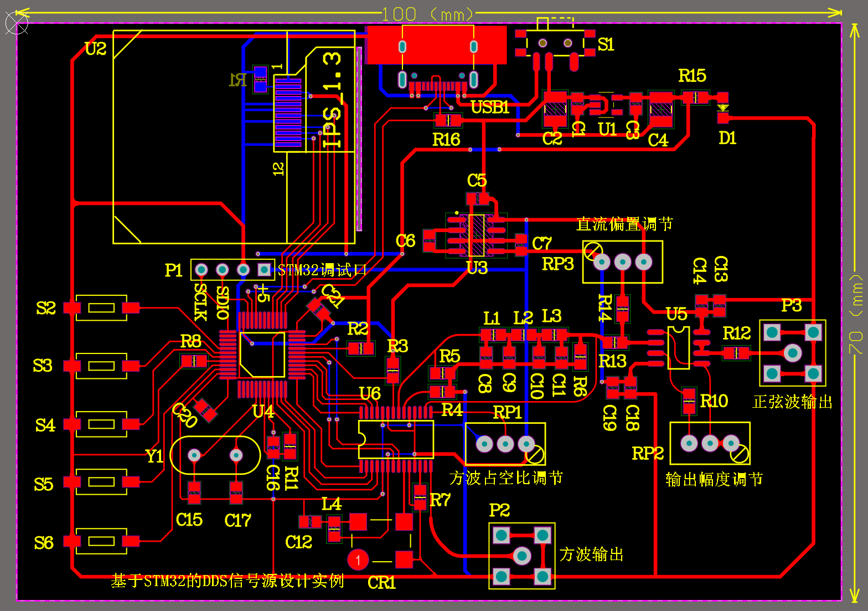Click the R2 resistor designator
Viewport: 868px width, 611px height.
point(358,329)
